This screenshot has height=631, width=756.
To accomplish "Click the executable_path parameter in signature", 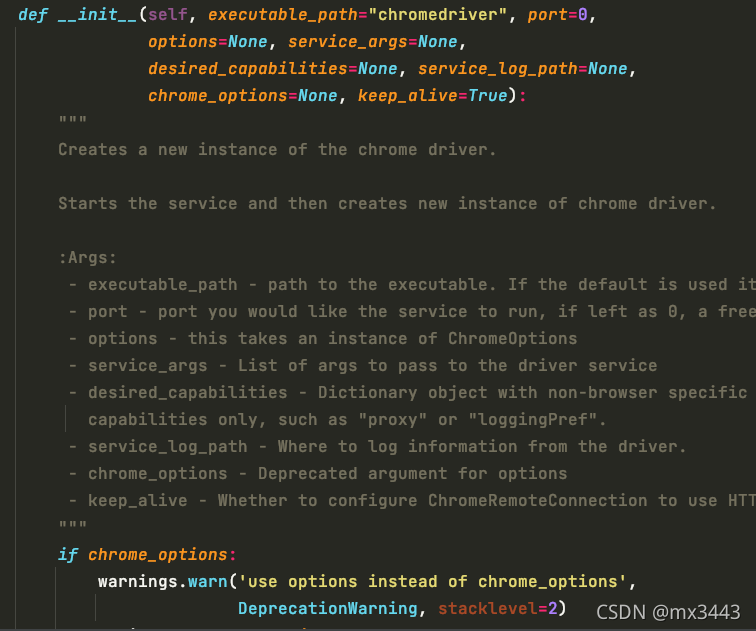I will (283, 15).
